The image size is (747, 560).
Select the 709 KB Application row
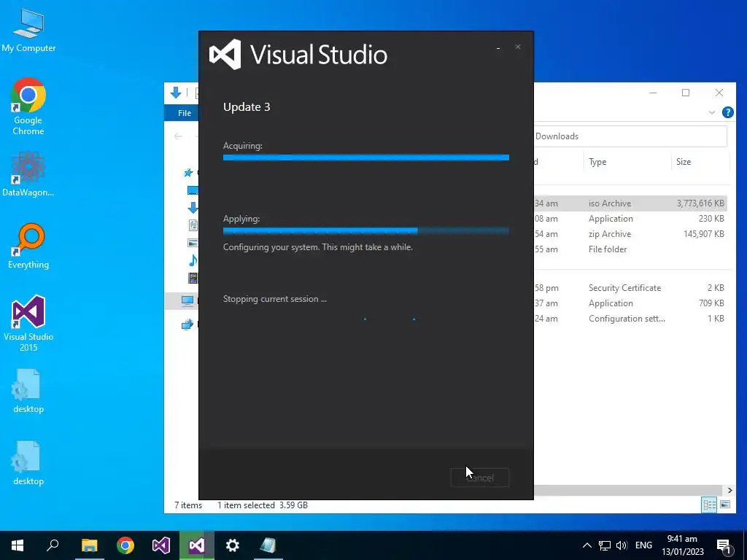[630, 303]
